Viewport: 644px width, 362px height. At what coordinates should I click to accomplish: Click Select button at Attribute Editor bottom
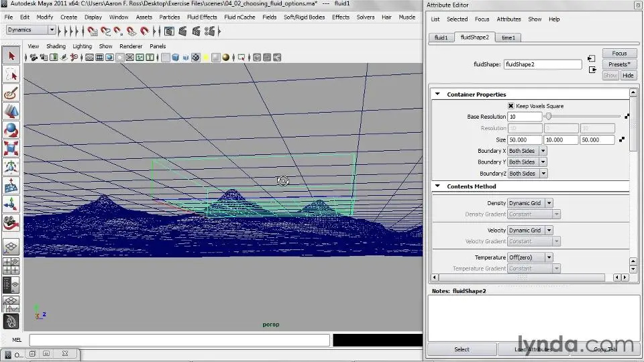click(x=462, y=349)
